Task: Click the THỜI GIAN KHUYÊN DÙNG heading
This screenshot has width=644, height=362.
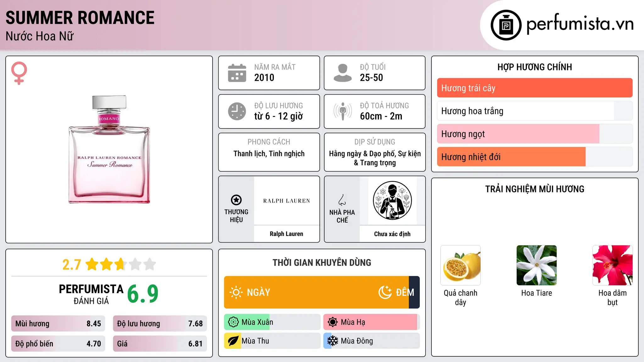Action: tap(322, 262)
